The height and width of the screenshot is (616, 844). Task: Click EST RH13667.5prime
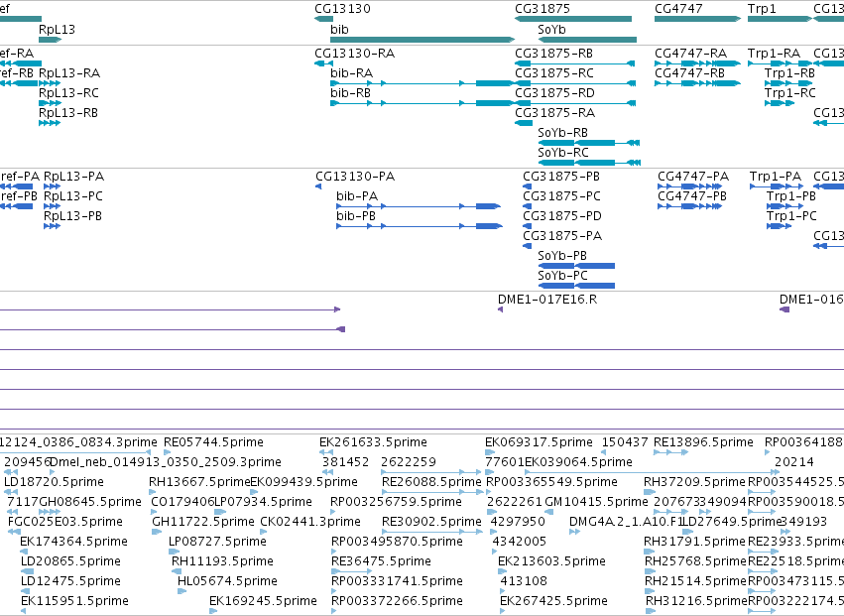coord(199,482)
